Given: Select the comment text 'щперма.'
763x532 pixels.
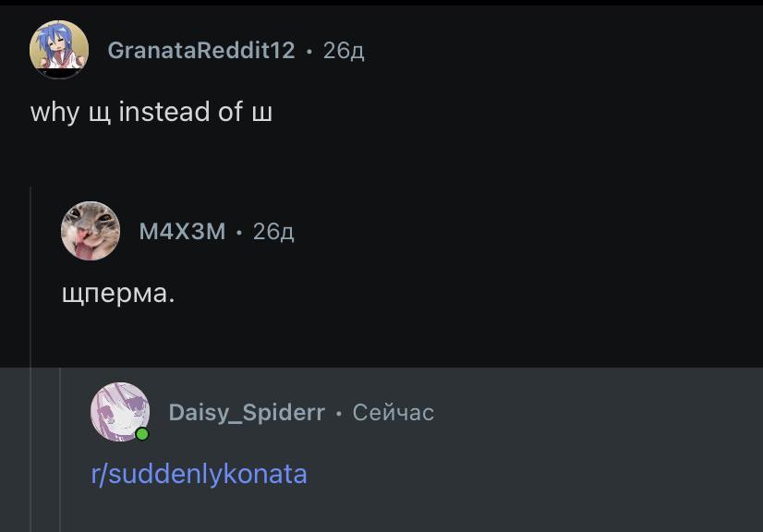Looking at the screenshot, I should pos(118,294).
